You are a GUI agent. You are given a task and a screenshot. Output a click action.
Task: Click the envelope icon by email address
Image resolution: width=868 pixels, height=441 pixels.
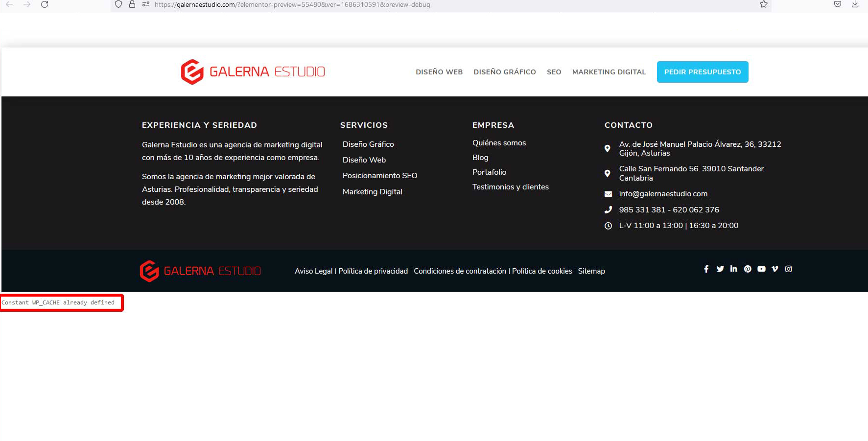608,194
